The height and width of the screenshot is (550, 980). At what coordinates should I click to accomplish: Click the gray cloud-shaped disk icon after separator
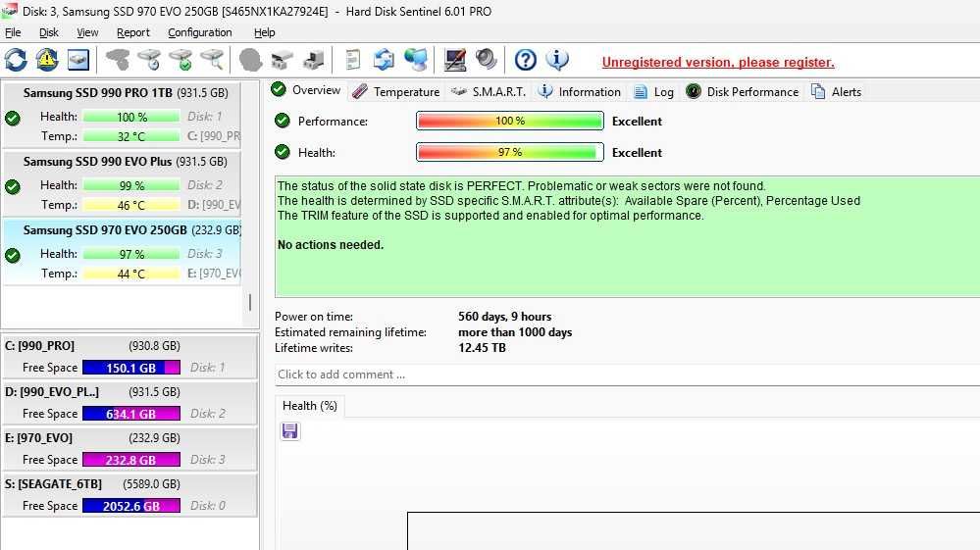tap(118, 60)
